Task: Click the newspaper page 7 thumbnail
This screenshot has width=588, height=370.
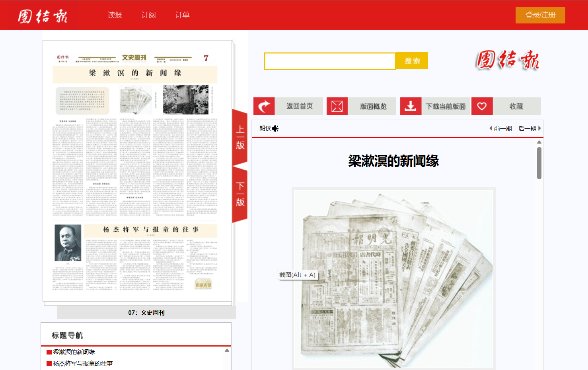Action: [137, 171]
